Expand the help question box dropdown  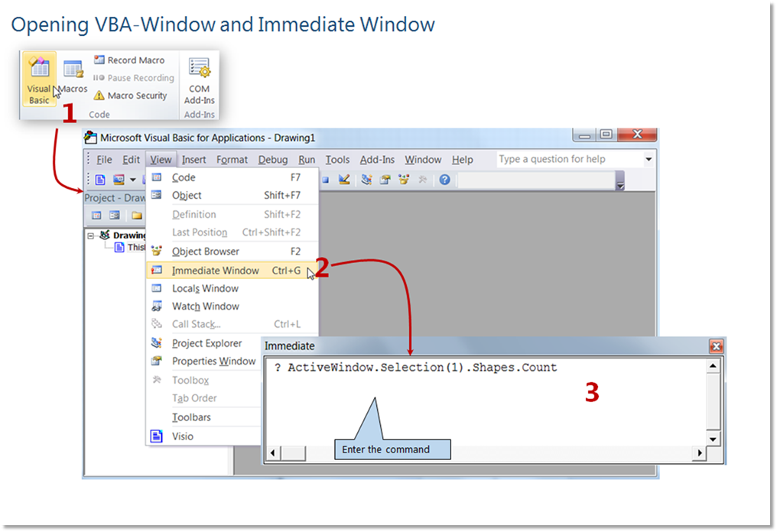click(649, 159)
